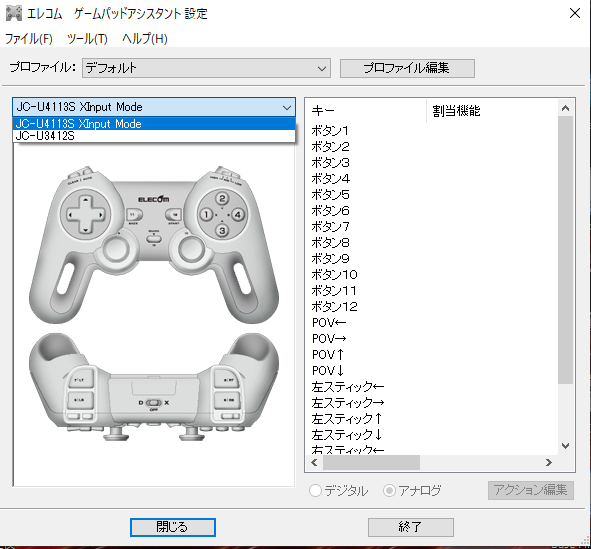Click the キー column header
Viewport: 591px width, 549px height.
point(366,111)
